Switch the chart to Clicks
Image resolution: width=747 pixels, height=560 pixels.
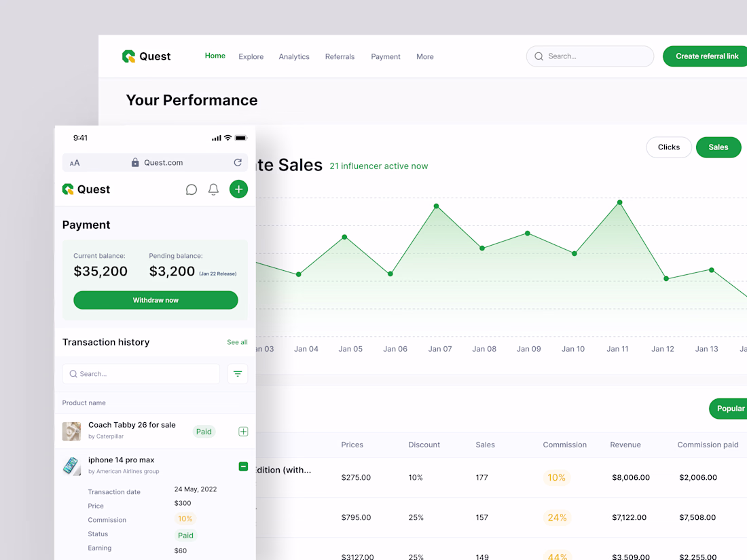coord(669,147)
